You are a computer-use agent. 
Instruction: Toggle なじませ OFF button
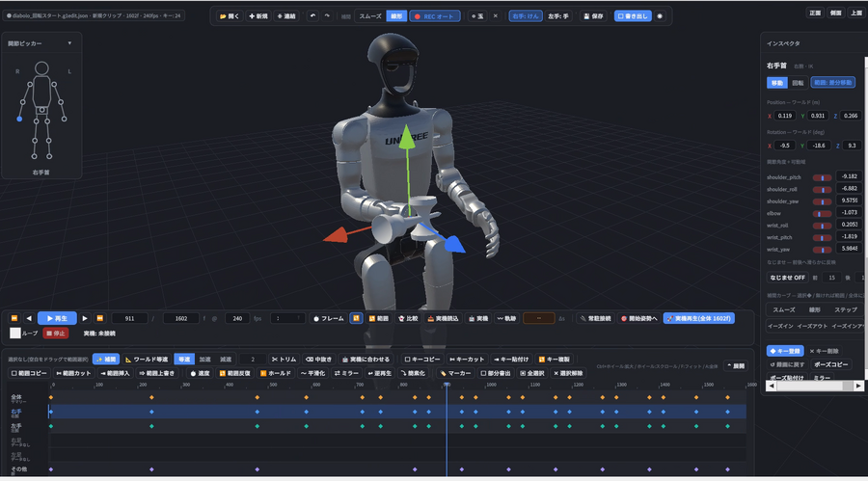point(787,278)
